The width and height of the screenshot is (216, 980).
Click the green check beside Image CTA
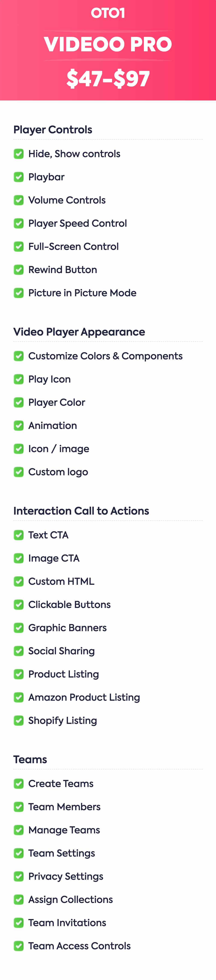pos(19,558)
